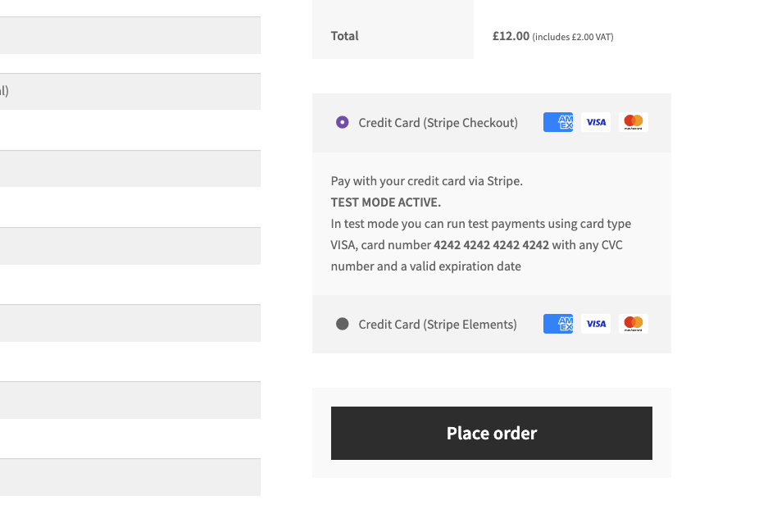Click the "Credit Card (Stripe Checkout)" label
Image resolution: width=777 pixels, height=532 pixels.
[438, 123]
